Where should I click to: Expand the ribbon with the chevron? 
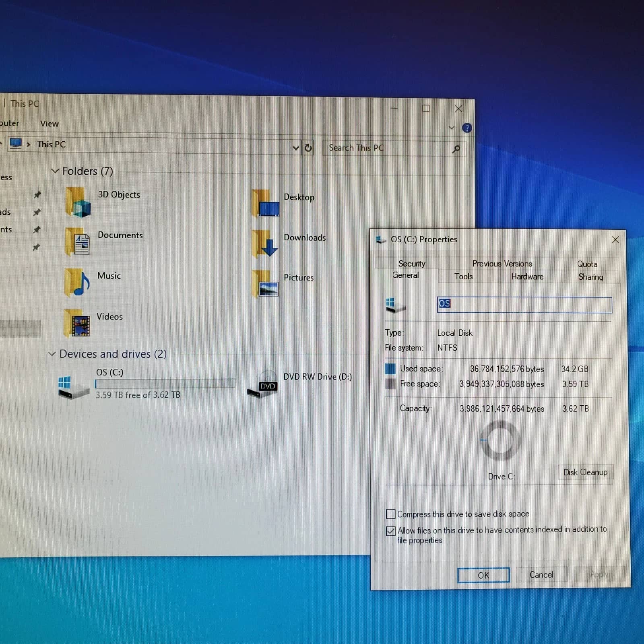click(452, 128)
